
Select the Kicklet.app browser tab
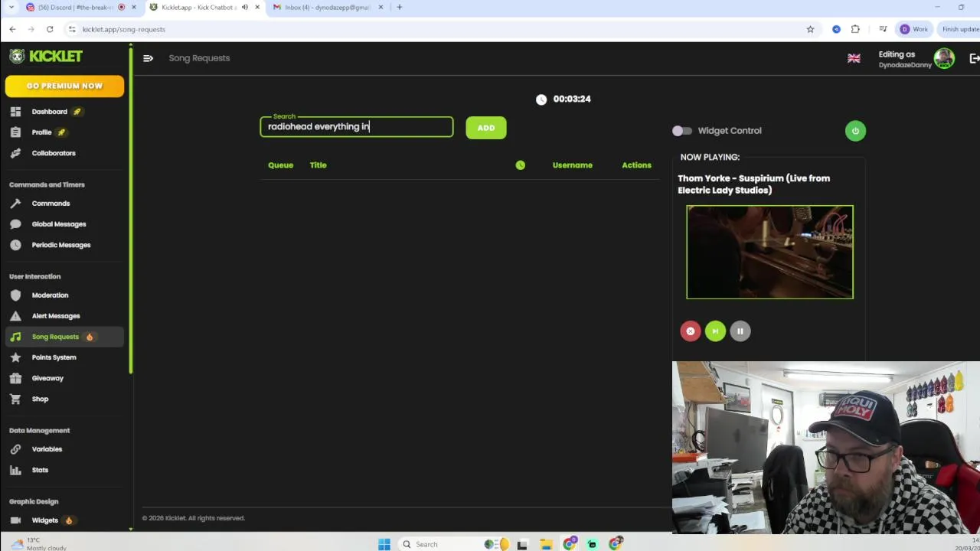[199, 8]
